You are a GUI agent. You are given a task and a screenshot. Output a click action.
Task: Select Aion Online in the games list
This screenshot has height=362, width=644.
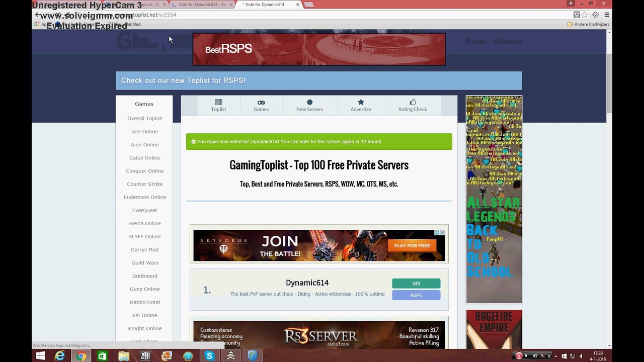tap(144, 145)
